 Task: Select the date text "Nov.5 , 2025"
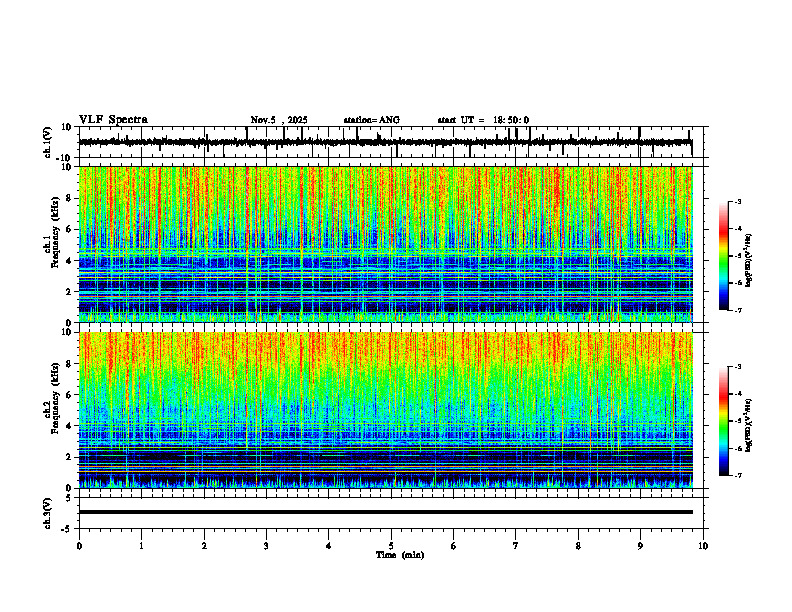279,120
